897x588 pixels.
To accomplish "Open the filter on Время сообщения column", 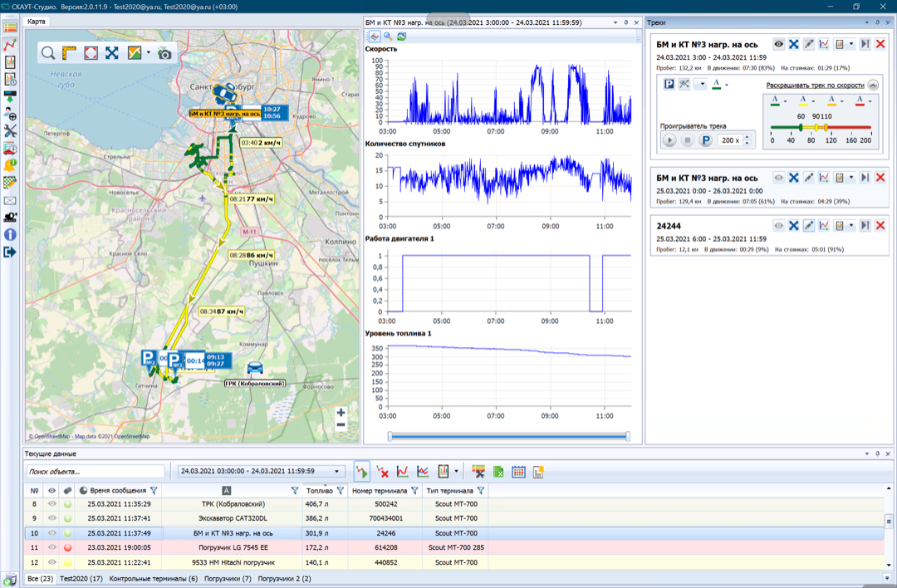I will tap(154, 490).
